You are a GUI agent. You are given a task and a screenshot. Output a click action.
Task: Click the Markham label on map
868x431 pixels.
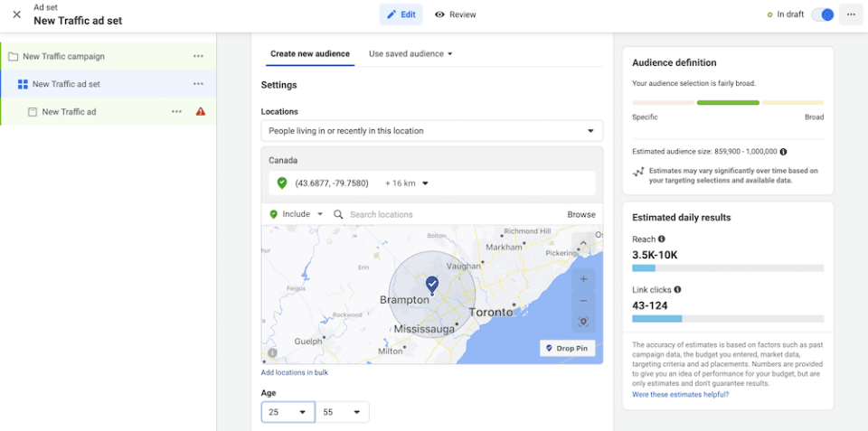504,248
